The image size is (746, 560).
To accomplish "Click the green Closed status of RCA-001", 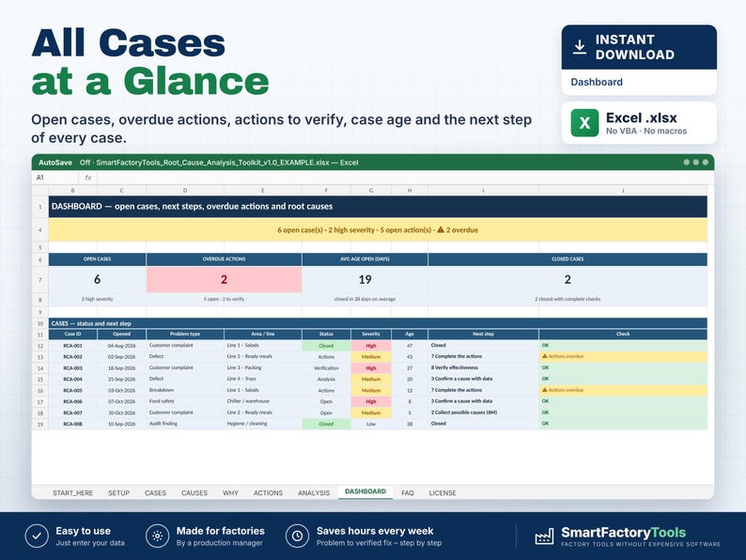I will click(326, 346).
